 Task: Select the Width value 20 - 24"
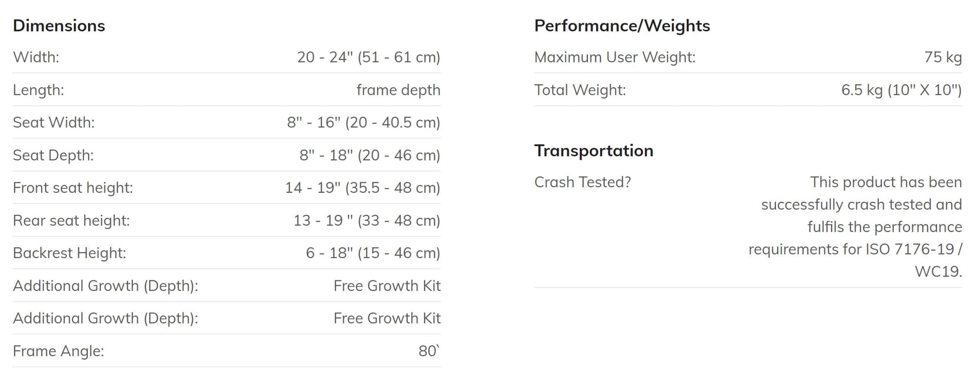coord(368,57)
